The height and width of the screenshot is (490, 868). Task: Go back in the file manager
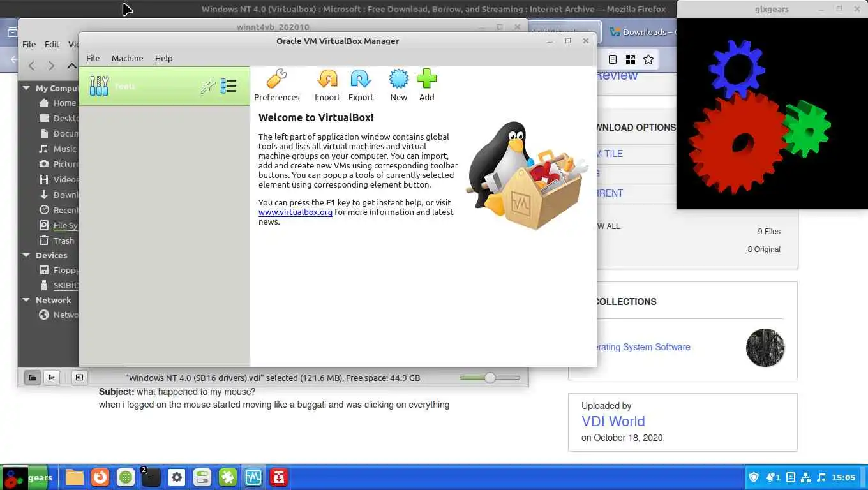32,66
